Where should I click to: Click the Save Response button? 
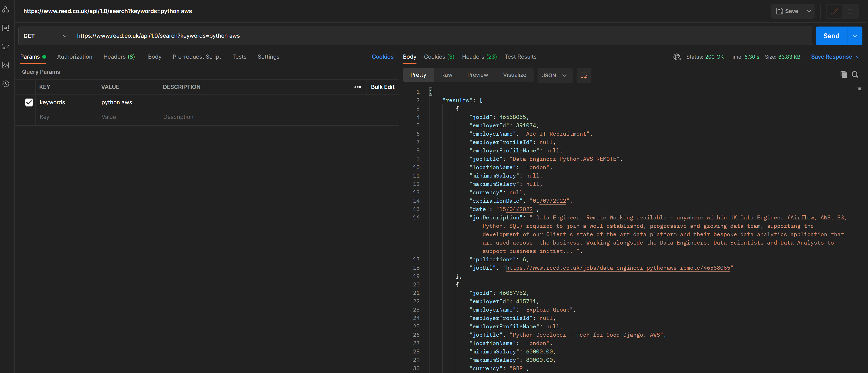(x=831, y=57)
